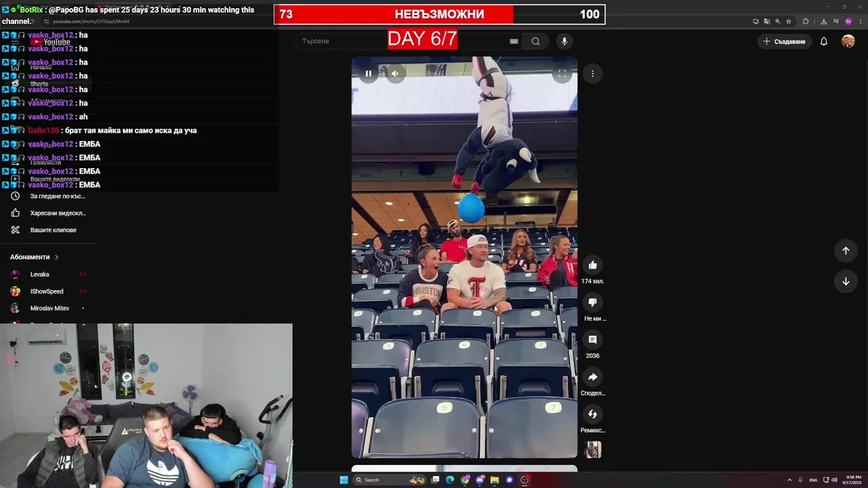868x488 pixels.
Task: Go to the previous Short with up arrow
Action: point(846,251)
